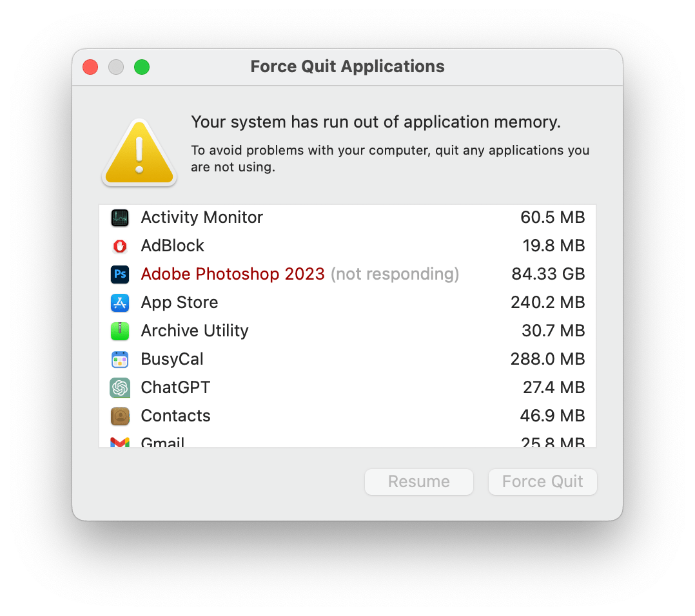Click the 84.33 GB memory value
This screenshot has width=695, height=616.
click(548, 274)
